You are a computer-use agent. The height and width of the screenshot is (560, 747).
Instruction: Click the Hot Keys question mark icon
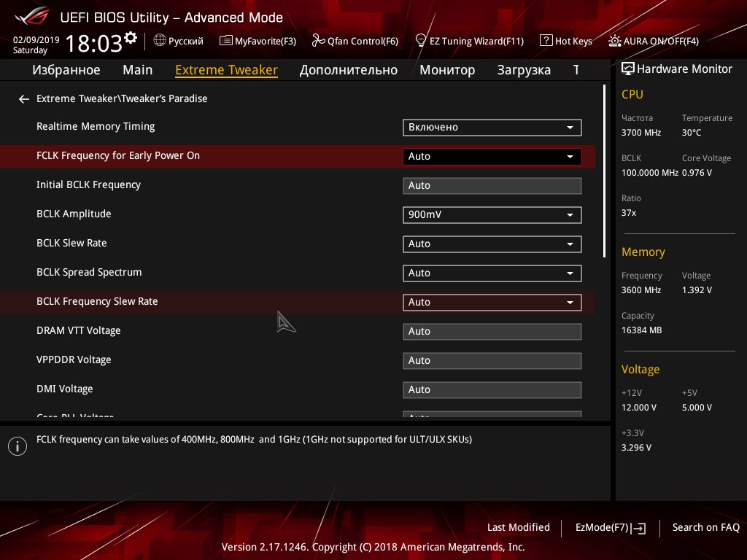click(546, 41)
